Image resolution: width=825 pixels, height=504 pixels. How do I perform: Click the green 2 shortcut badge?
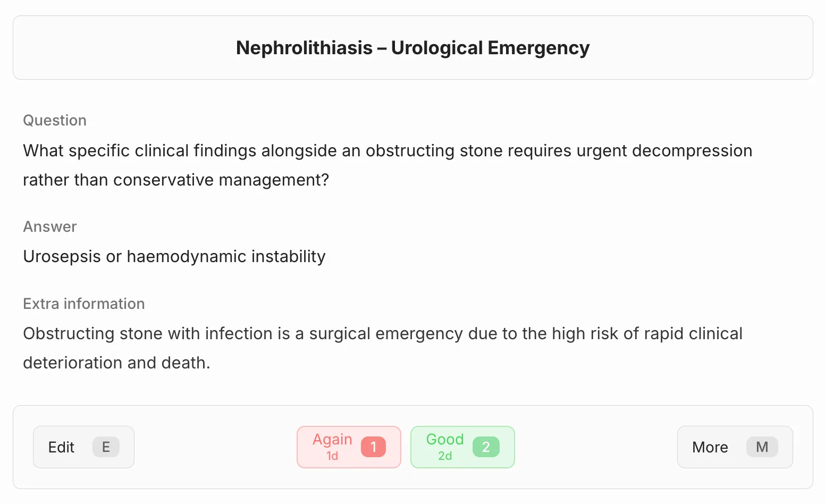486,447
